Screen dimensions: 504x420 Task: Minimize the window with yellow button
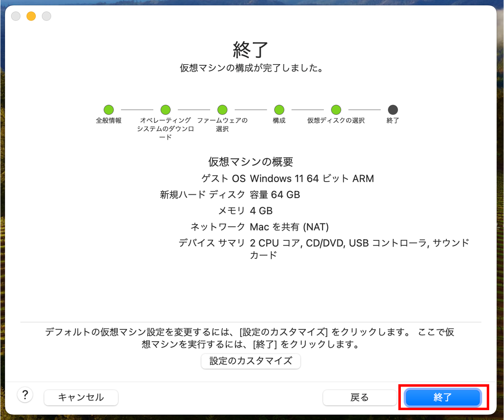[31, 16]
